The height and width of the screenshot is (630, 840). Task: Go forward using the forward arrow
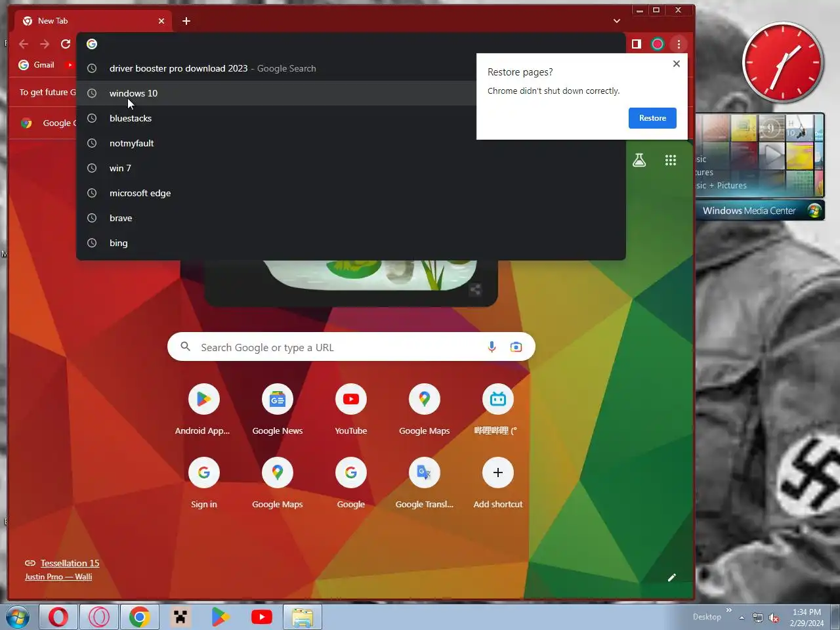(45, 44)
